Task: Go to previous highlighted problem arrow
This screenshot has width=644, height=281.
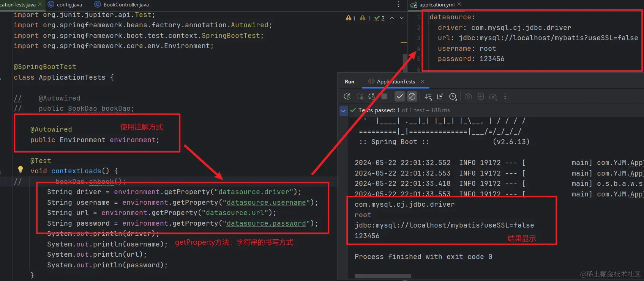Action: 392,18
